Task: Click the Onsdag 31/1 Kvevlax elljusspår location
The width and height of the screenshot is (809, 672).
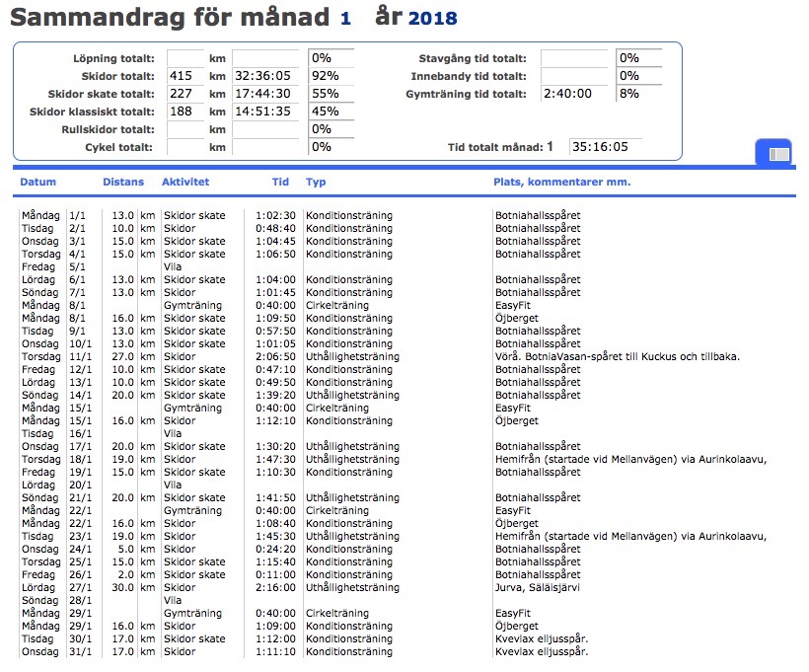Action: (x=542, y=651)
